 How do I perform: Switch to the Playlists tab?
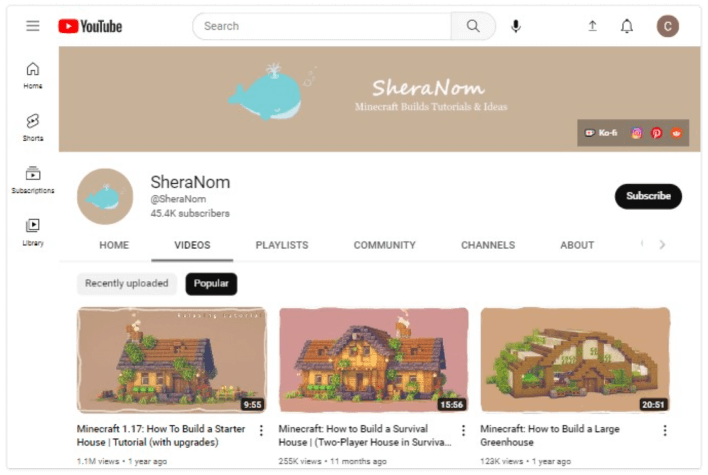282,245
